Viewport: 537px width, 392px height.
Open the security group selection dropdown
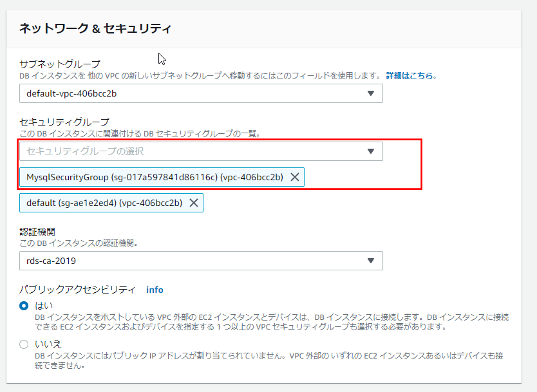click(x=201, y=151)
